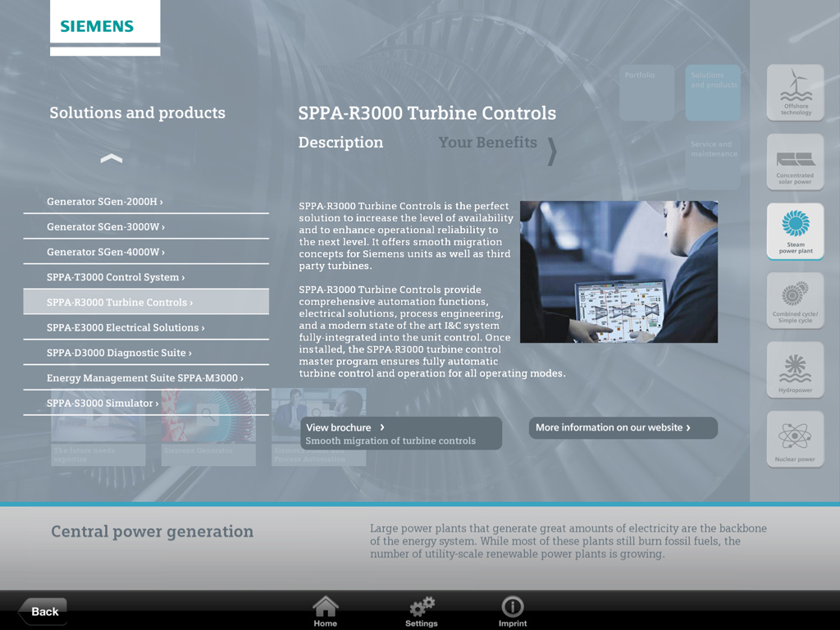Select SPPA-R3000 Turbine Controls list item

tap(146, 302)
